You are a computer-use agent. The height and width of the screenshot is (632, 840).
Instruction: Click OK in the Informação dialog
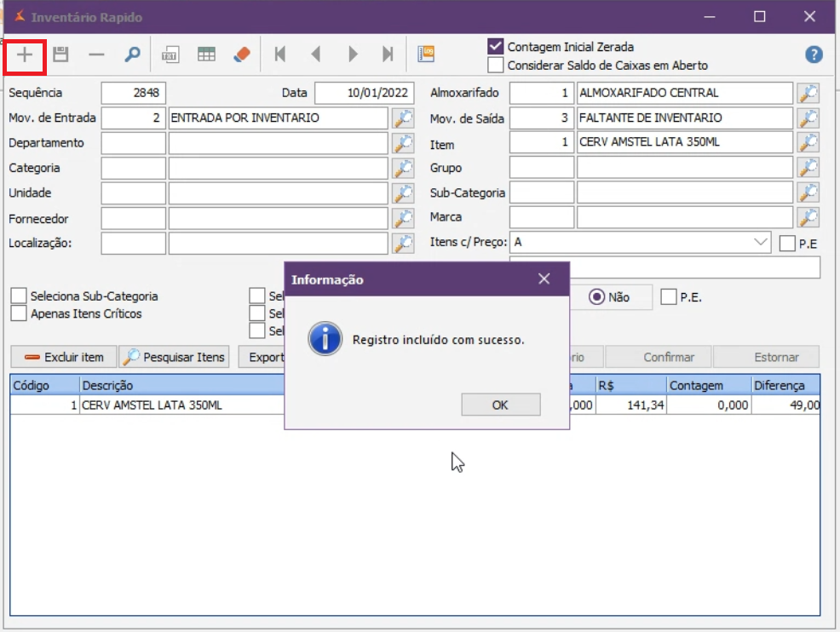tap(501, 405)
